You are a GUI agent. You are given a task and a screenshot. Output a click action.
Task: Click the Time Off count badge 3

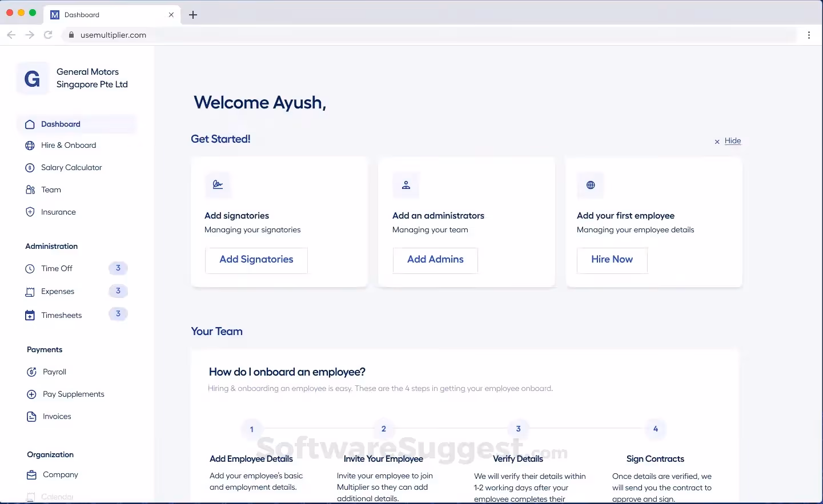click(x=118, y=268)
